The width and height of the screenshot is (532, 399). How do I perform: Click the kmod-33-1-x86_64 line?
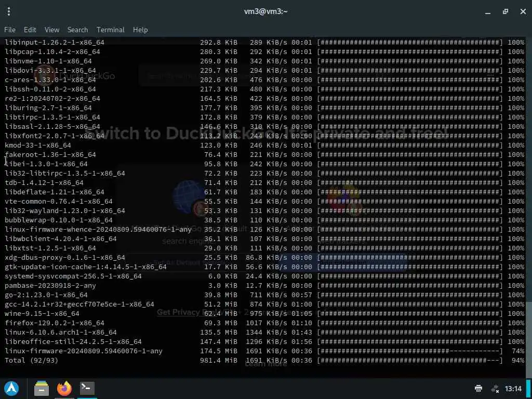click(x=264, y=145)
